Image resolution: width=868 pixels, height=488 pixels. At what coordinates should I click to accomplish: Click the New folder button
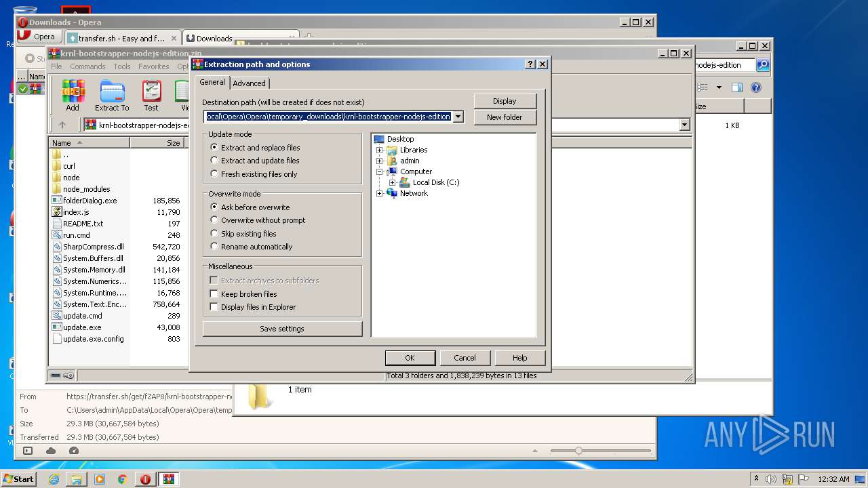pyautogui.click(x=505, y=117)
